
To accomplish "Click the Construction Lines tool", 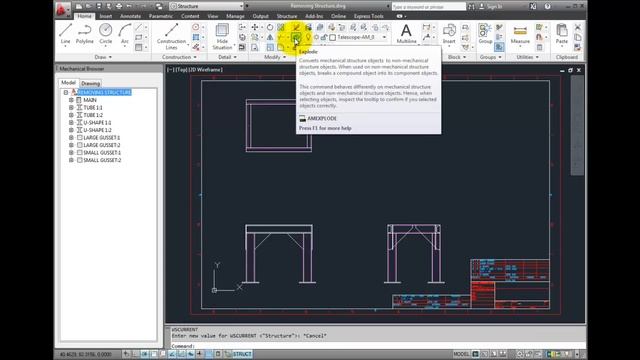I will tap(171, 36).
